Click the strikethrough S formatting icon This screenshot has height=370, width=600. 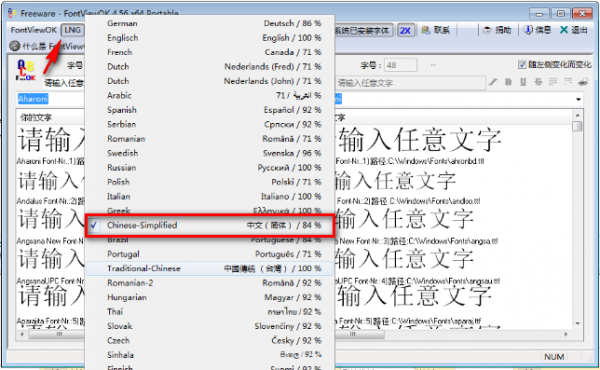pyautogui.click(x=538, y=82)
